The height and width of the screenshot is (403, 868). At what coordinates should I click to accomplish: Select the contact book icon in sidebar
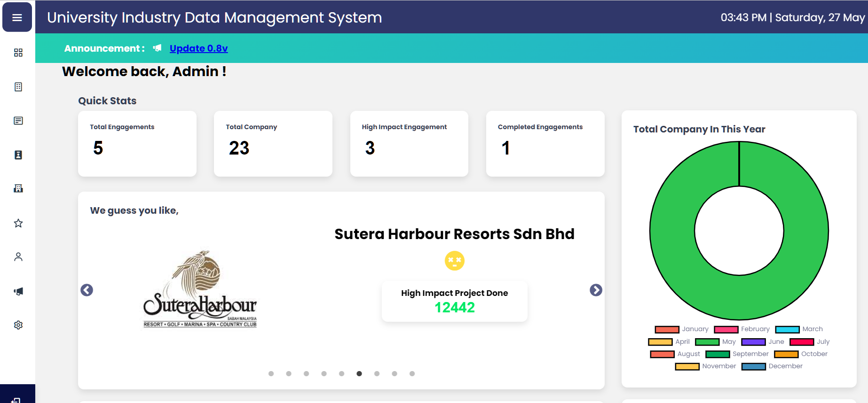(x=18, y=155)
